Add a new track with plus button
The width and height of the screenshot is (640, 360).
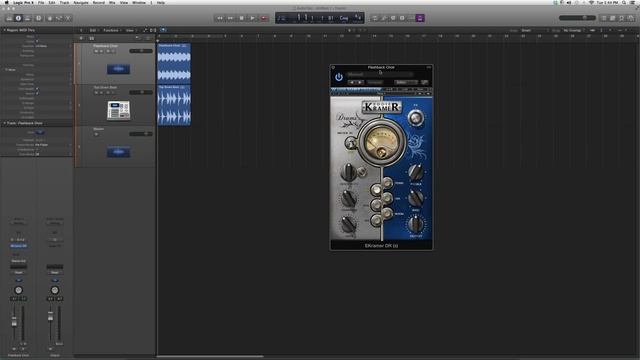(81, 38)
